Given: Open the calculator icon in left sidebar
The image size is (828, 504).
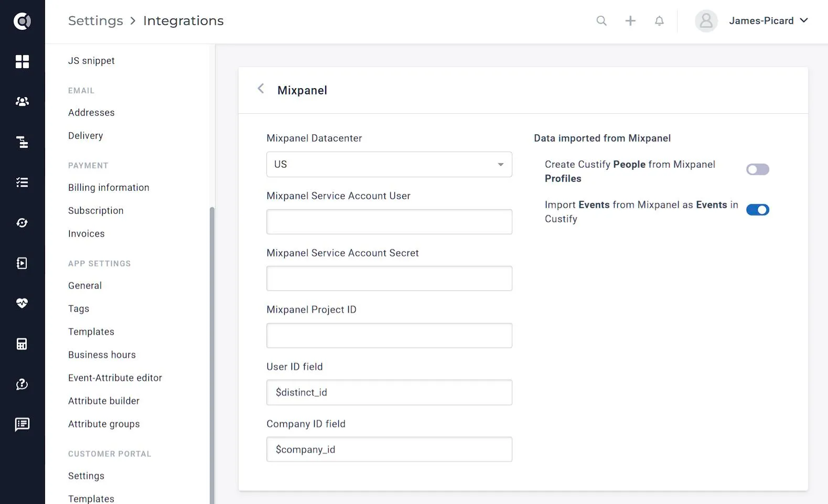Looking at the screenshot, I should (22, 344).
